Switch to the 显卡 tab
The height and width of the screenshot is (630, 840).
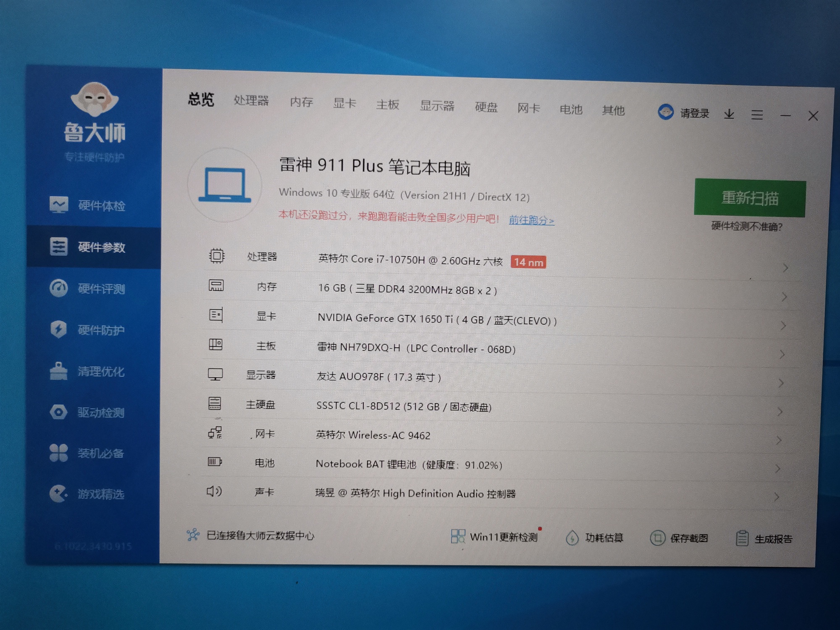point(344,103)
